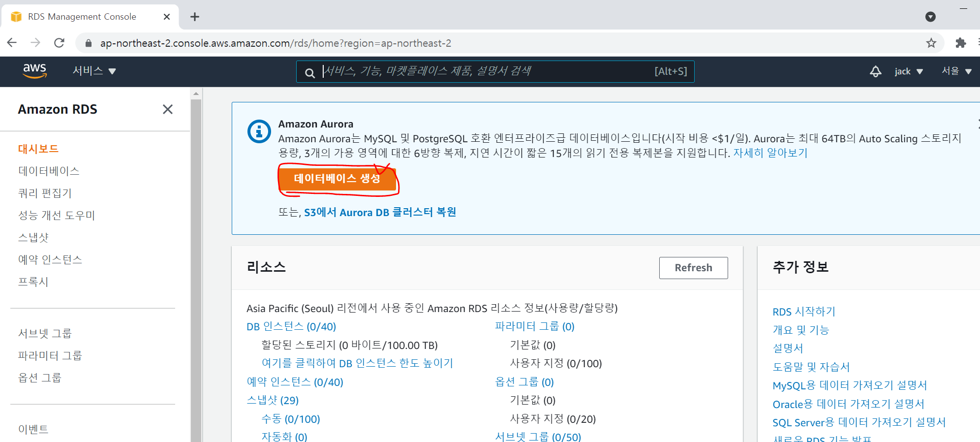
Task: Open Oracle용 데이터 가져오기 설명서 link
Action: click(848, 404)
